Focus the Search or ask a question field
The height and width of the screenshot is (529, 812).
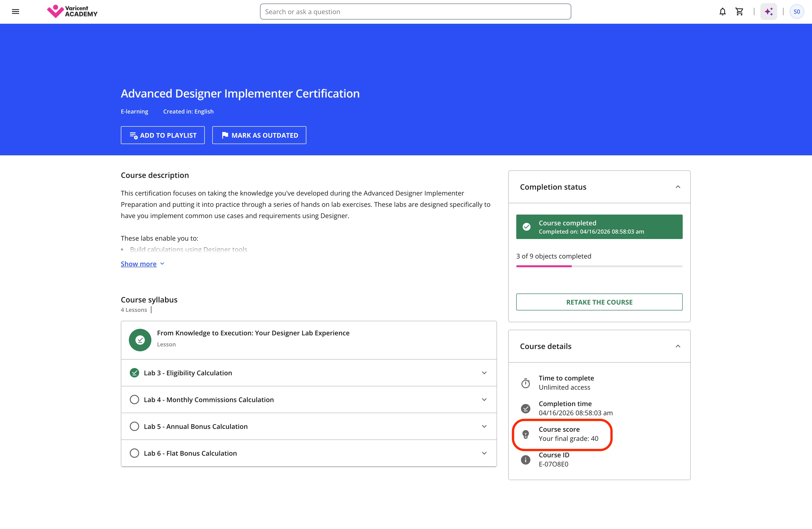point(415,12)
